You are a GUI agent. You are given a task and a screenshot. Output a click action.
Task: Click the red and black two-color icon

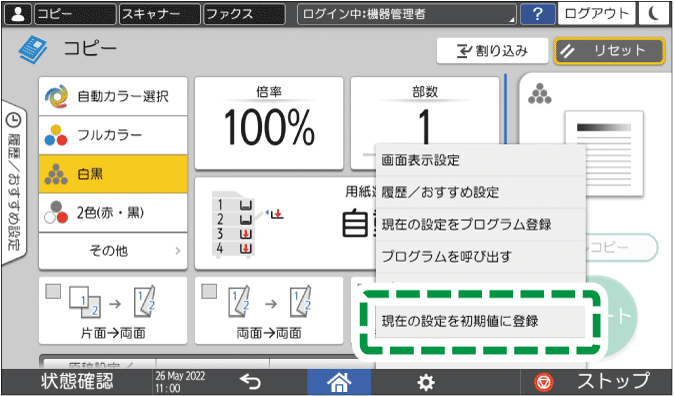click(x=56, y=213)
